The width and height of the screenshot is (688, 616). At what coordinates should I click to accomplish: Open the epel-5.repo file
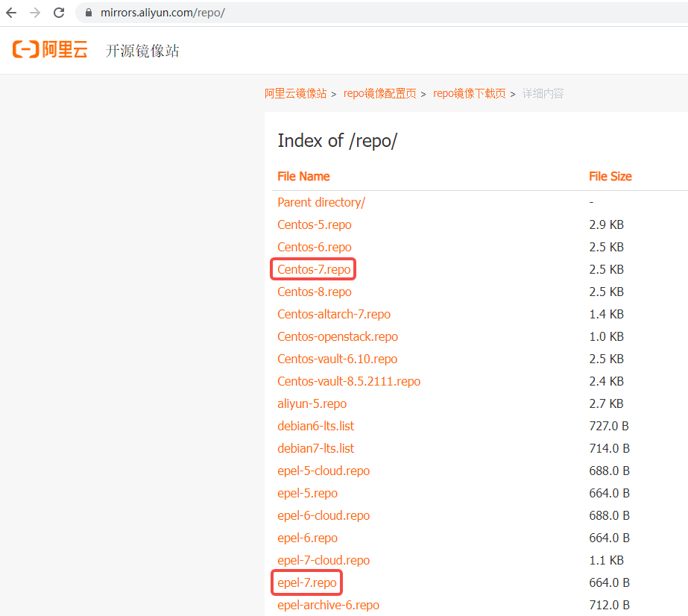307,494
